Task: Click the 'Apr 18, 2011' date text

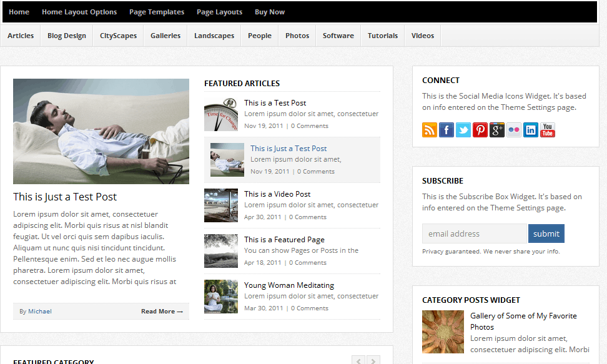Action: pyautogui.click(x=262, y=263)
